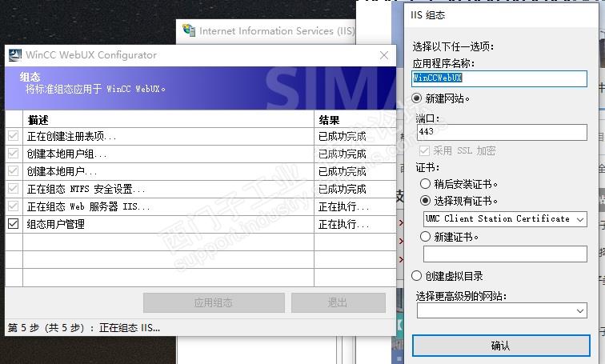
Task: Open the 选择更高级别的网站 dropdown
Action: [x=502, y=310]
